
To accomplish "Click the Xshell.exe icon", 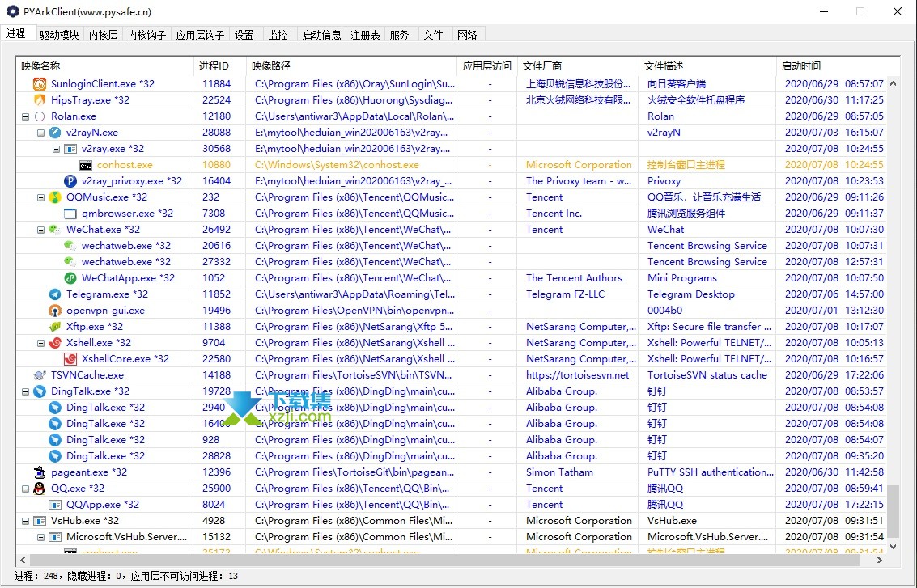I will pyautogui.click(x=55, y=342).
